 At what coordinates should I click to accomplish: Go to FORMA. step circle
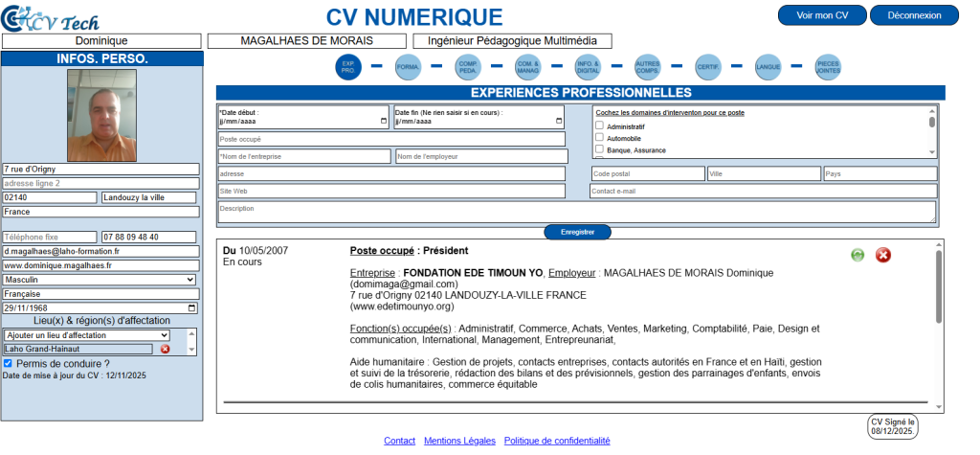(408, 66)
